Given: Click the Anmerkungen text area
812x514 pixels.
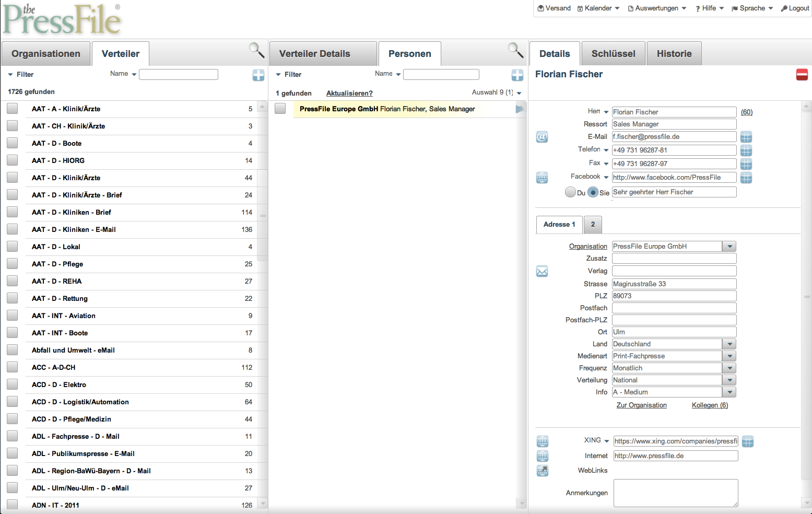Looking at the screenshot, I should [675, 493].
